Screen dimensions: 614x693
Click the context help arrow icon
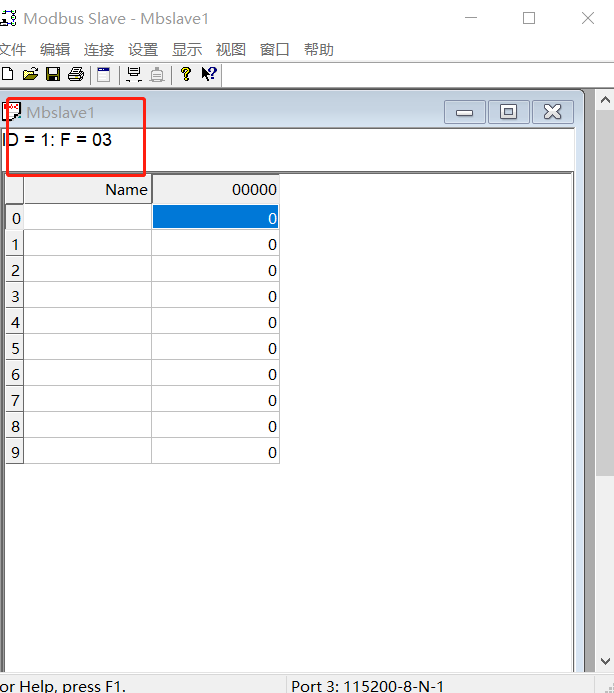coord(208,74)
